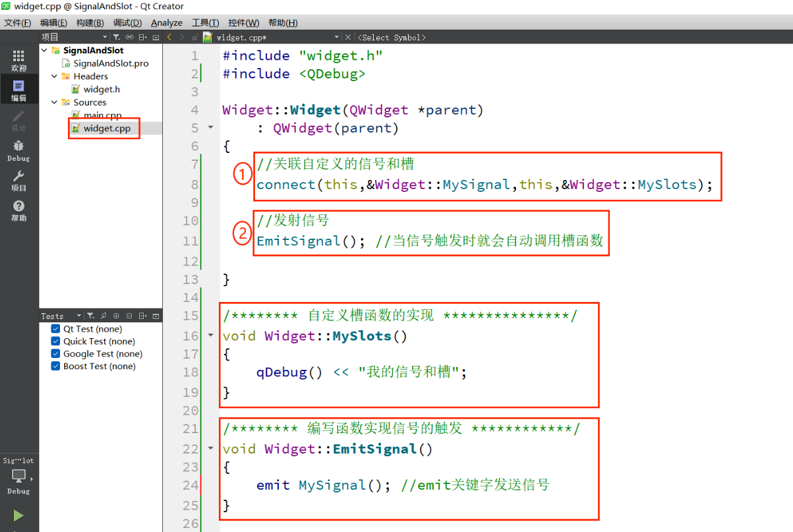Click the #include "widget.h" code line

pyautogui.click(x=303, y=55)
